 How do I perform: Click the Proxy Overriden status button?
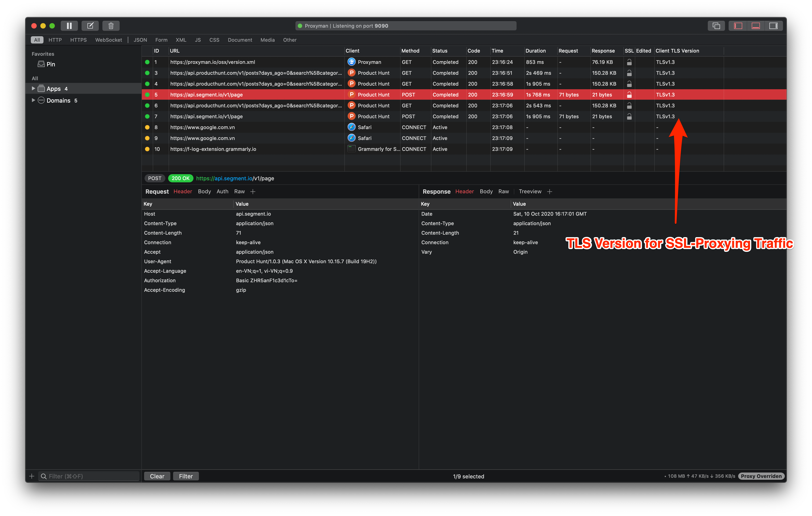[x=761, y=476]
